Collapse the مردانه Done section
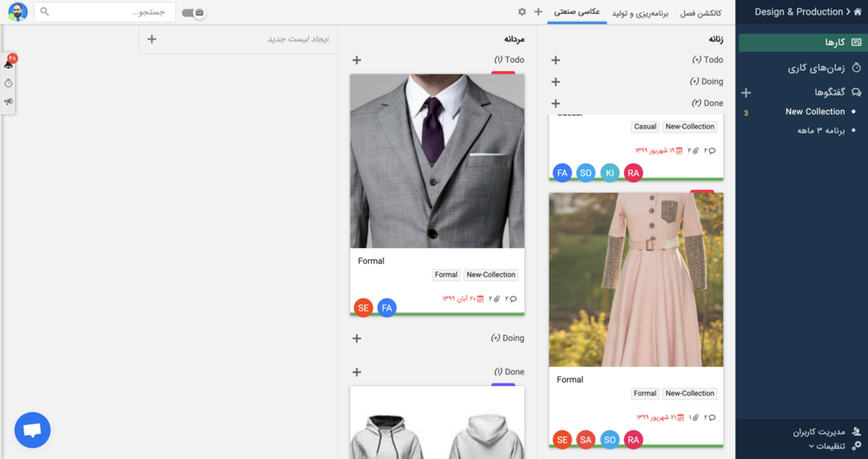The width and height of the screenshot is (868, 459). (x=509, y=372)
